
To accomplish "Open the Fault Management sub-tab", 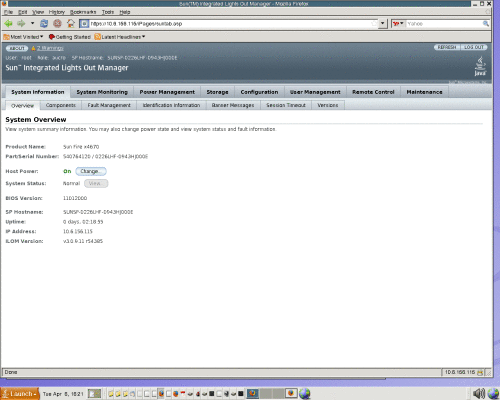I will pos(109,105).
